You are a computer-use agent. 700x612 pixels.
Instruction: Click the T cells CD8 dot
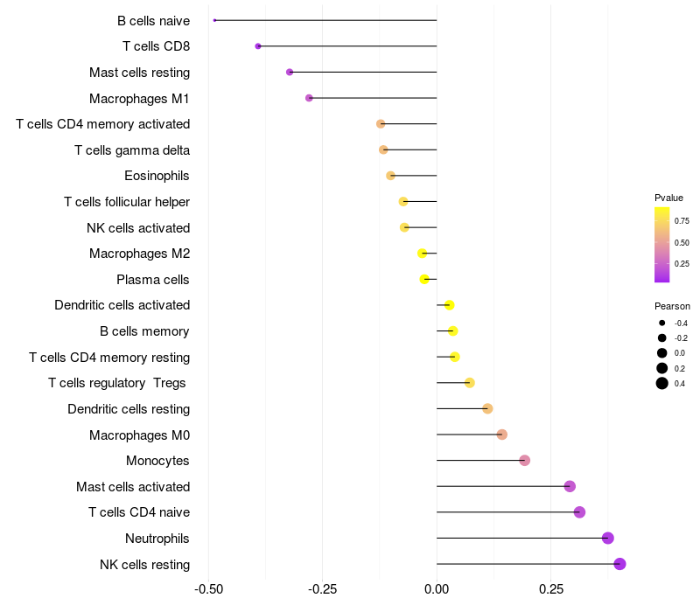257,46
